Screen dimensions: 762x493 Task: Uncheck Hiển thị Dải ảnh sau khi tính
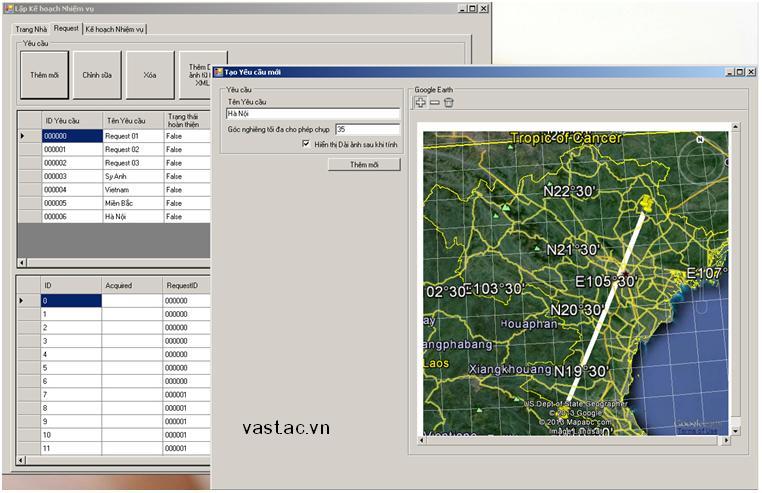(306, 144)
